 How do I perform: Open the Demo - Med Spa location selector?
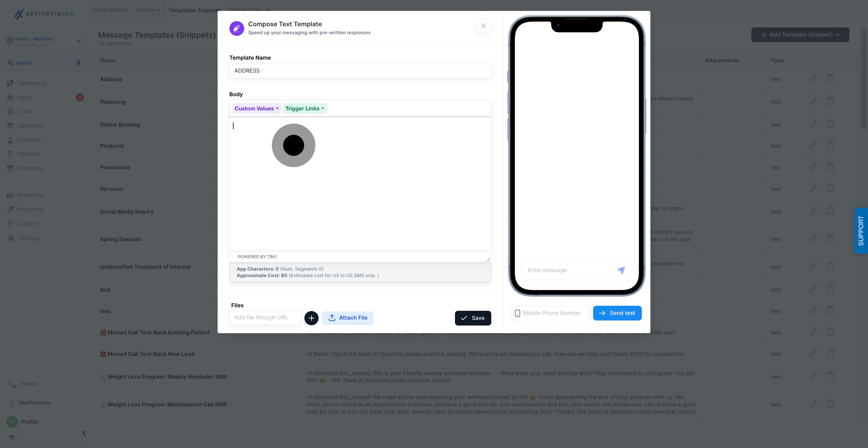[44, 41]
